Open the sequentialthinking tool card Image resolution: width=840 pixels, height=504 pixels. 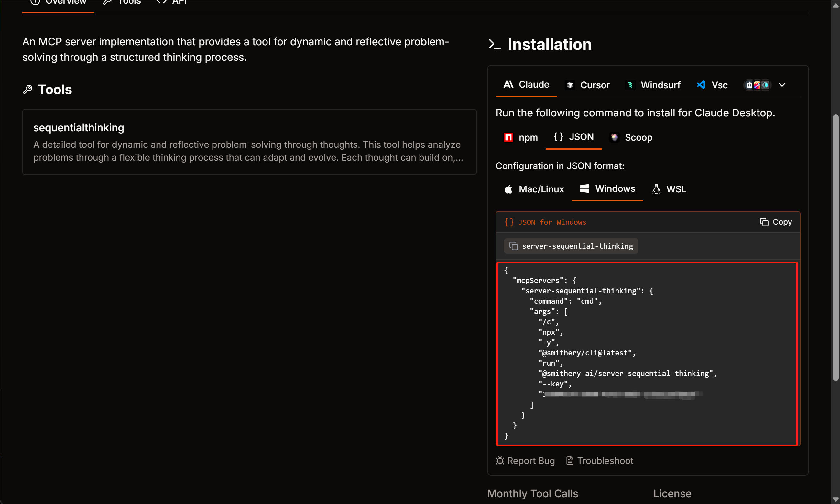249,142
